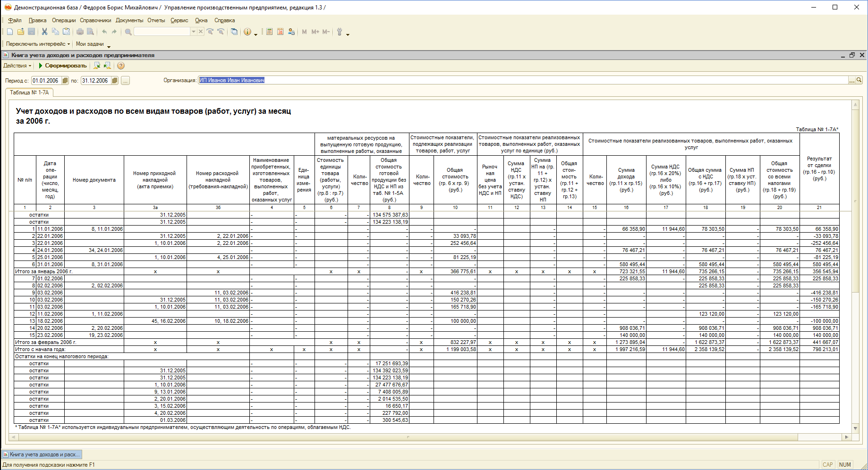Switch to Книга учета доходов window tab
868x470 pixels.
(42, 454)
